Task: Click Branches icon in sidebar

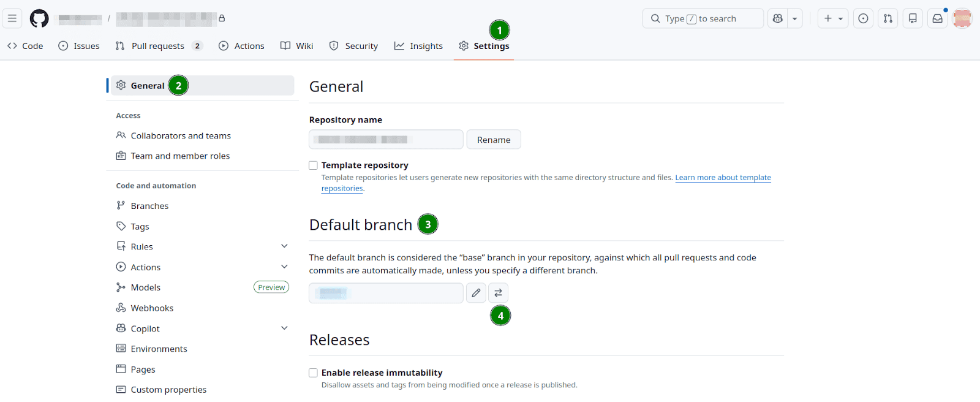Action: (121, 206)
